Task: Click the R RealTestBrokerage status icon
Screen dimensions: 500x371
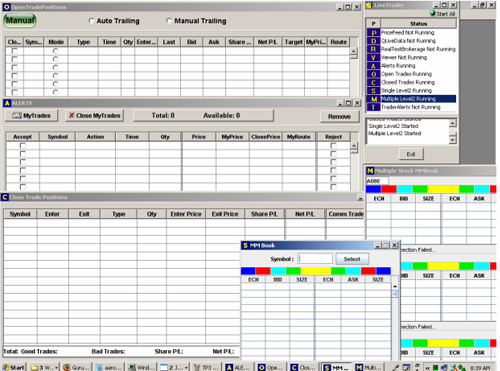Action: (373, 49)
